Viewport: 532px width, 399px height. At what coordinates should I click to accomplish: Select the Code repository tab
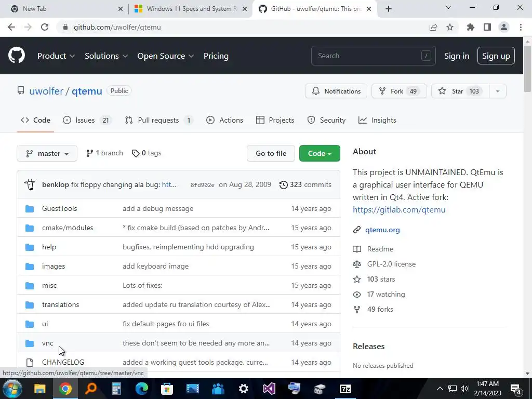35,120
